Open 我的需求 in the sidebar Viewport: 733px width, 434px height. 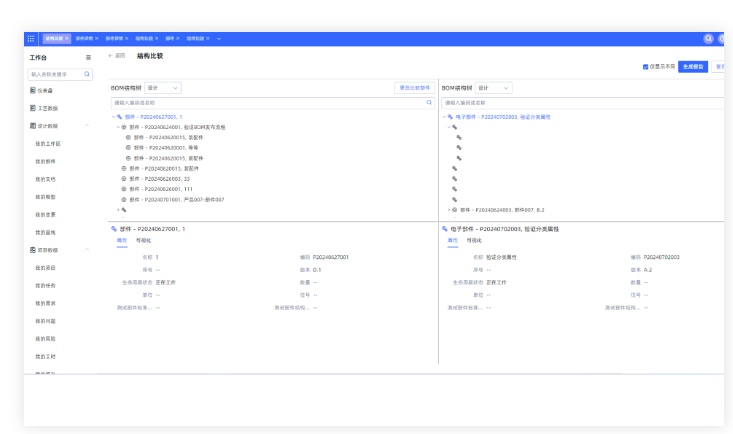(45, 304)
